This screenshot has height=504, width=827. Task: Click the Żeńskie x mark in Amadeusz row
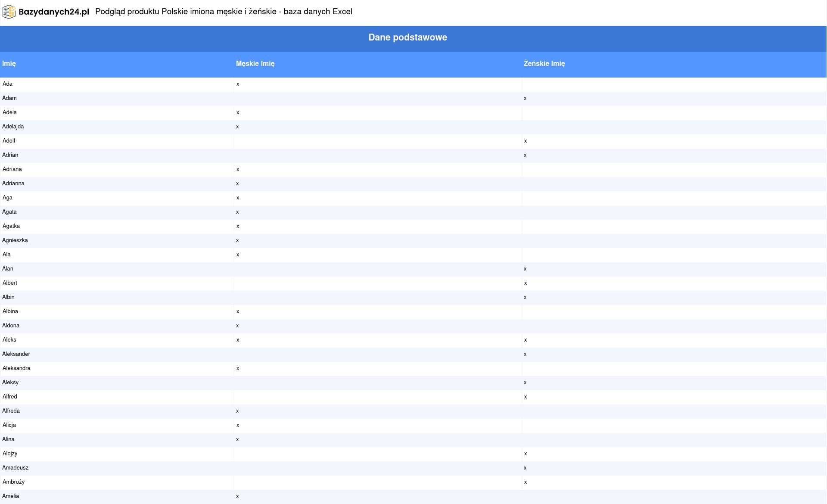click(525, 468)
